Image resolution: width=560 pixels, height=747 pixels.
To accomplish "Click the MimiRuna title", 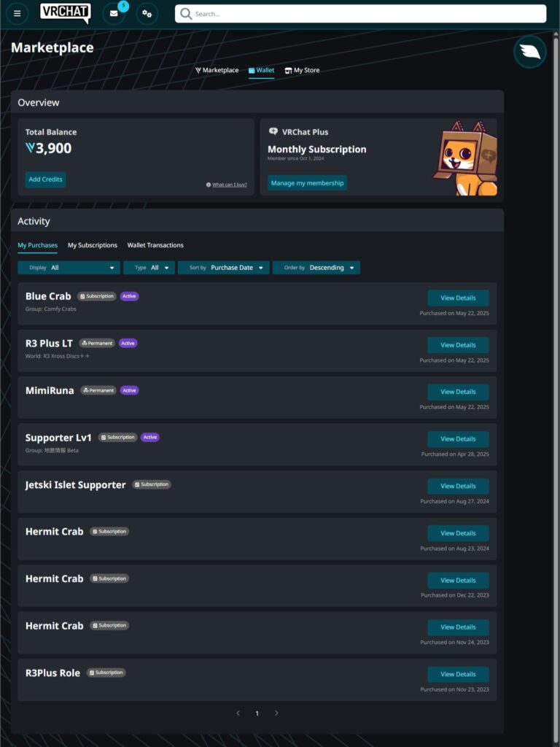I will click(x=50, y=391).
